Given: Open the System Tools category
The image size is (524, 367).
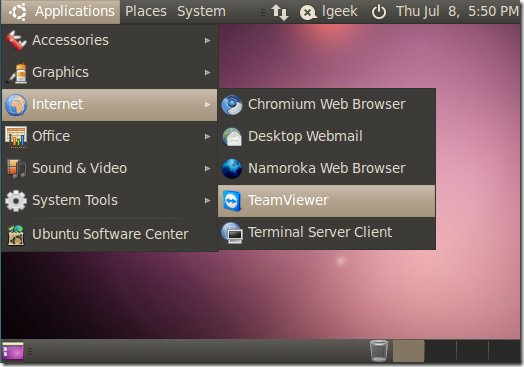Looking at the screenshot, I should (110, 200).
